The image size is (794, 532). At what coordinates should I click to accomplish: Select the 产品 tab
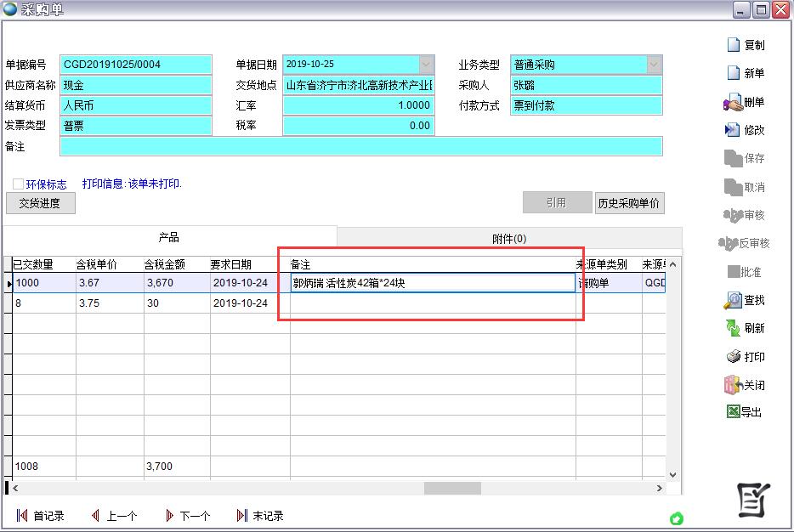(x=169, y=238)
